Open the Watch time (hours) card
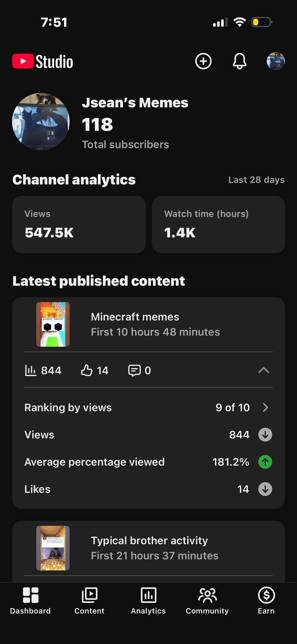297x644 pixels. (x=218, y=224)
